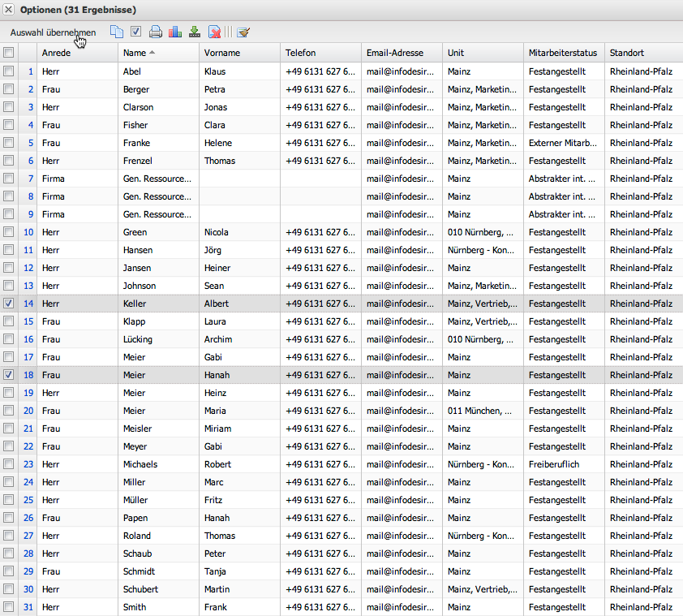Screen dimensions: 683x616
Task: Close the Optionen panel with X icon
Action: (x=9, y=10)
